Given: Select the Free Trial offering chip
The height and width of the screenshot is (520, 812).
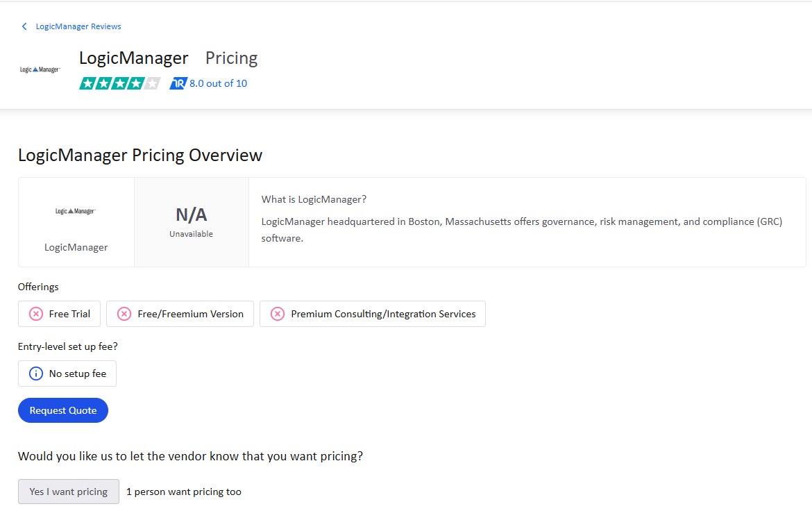Looking at the screenshot, I should click(59, 314).
